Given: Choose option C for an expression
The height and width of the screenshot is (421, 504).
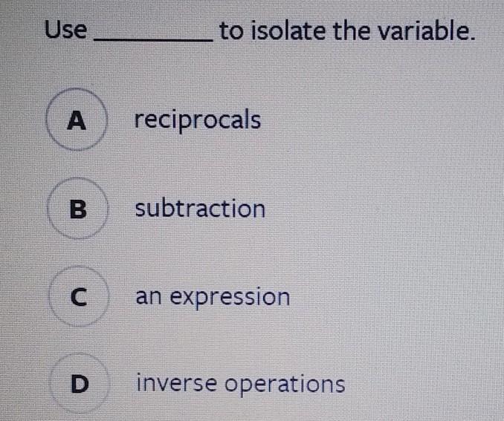Looking at the screenshot, I should pos(78,297).
